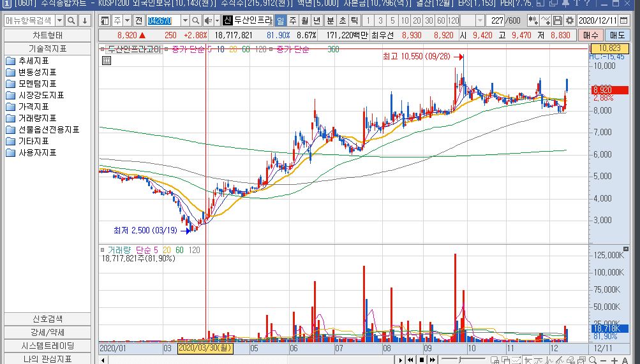The width and height of the screenshot is (640, 364).
Task: Click the pin window icon in title bar
Action: click(565, 3)
